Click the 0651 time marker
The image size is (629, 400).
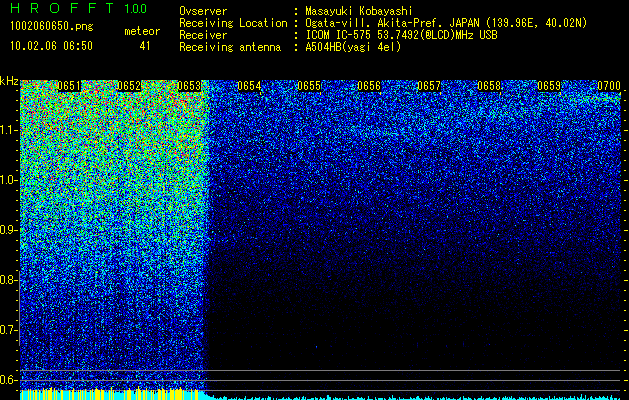tap(69, 86)
